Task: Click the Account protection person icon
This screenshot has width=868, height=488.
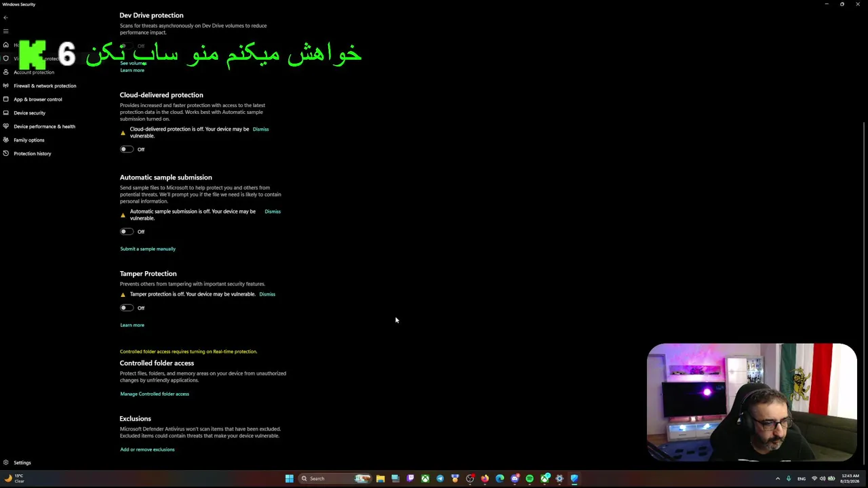Action: 6,72
